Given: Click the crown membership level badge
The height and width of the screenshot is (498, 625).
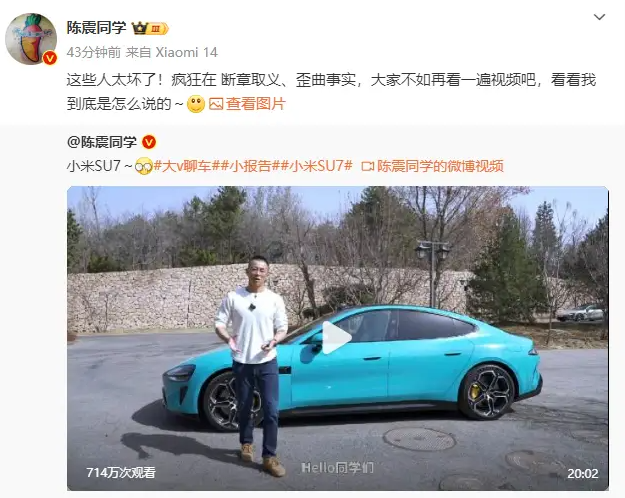Looking at the screenshot, I should (x=150, y=28).
